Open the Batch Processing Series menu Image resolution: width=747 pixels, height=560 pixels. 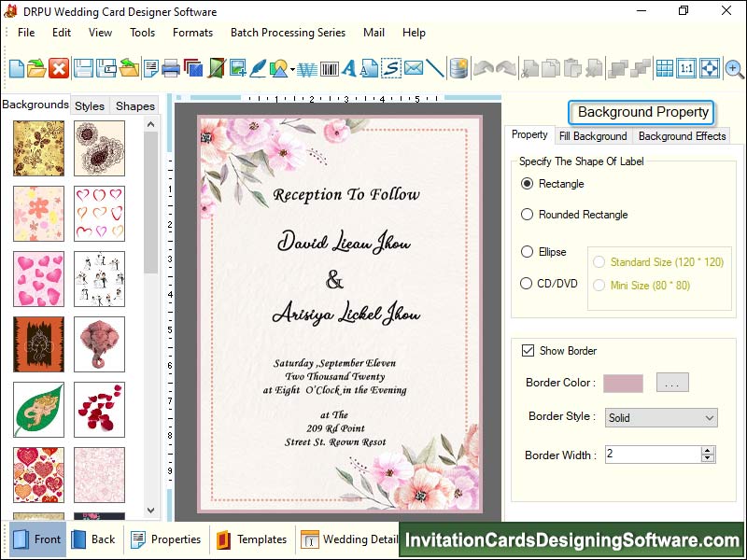(x=288, y=33)
